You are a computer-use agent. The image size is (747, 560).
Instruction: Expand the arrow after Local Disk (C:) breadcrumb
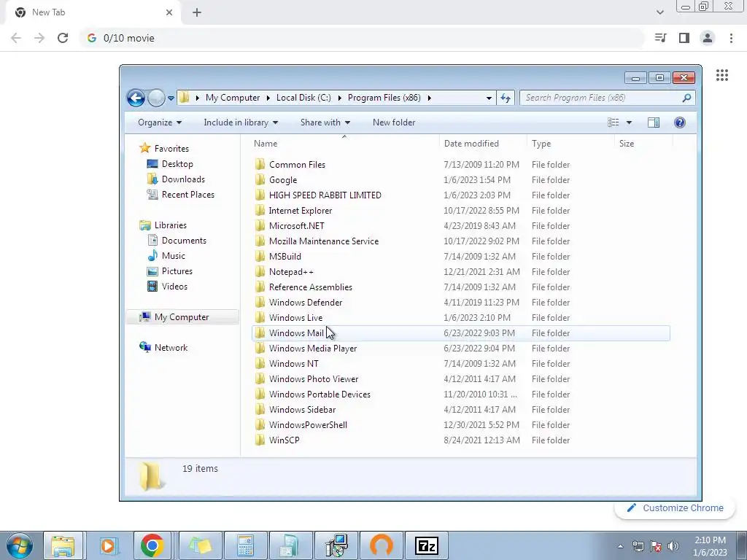click(339, 98)
